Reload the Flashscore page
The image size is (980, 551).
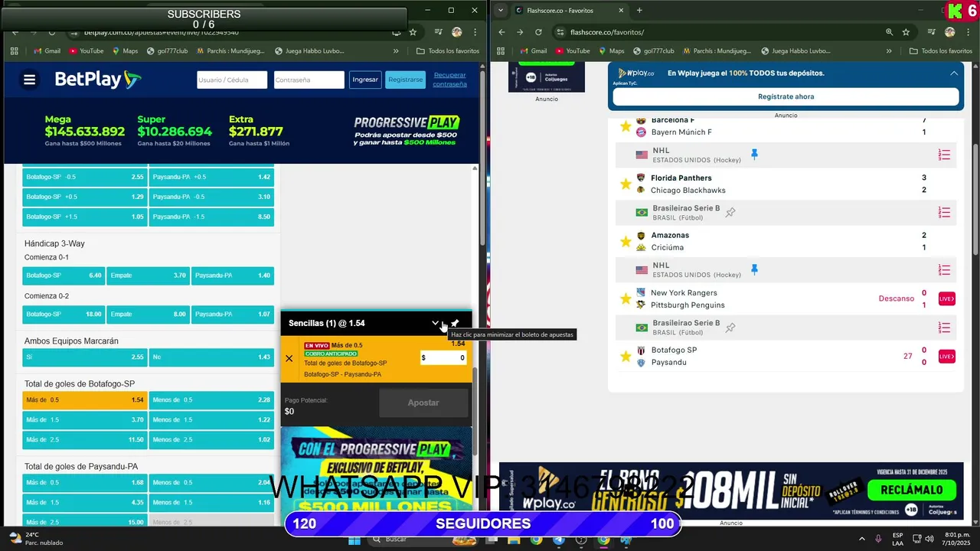[x=538, y=32]
